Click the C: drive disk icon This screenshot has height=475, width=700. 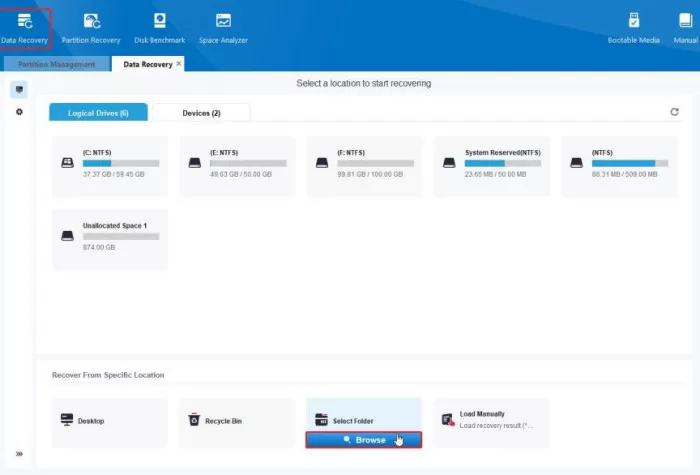(67, 162)
